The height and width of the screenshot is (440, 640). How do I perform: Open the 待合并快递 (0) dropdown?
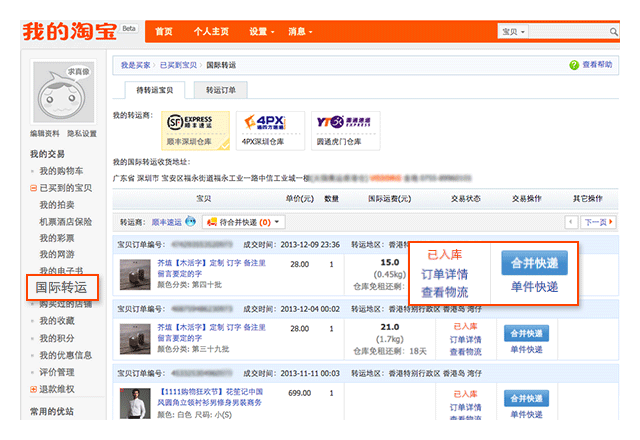[x=244, y=222]
